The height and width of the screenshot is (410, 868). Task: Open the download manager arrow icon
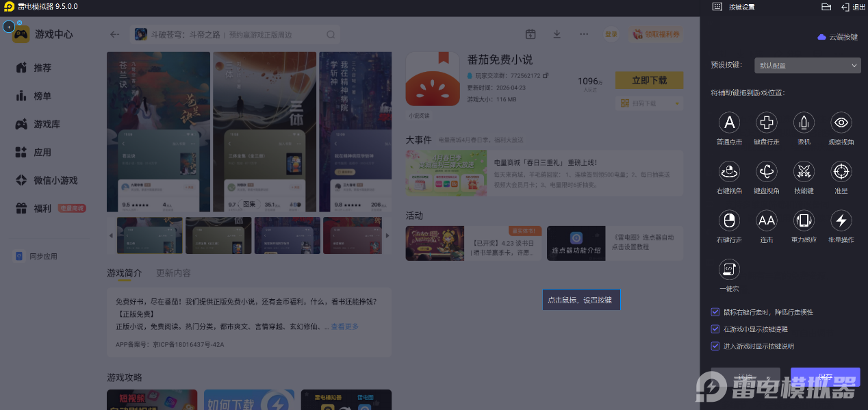[557, 34]
